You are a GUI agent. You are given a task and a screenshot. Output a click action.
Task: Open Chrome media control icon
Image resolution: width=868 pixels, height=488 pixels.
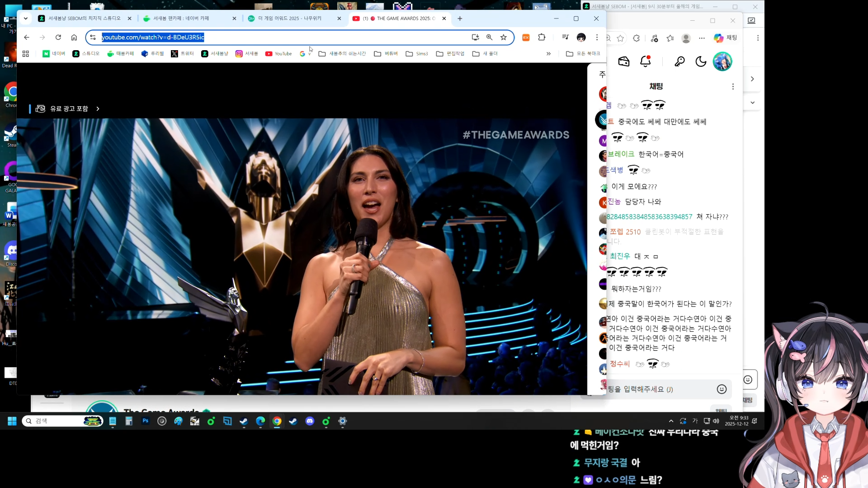pos(565,38)
